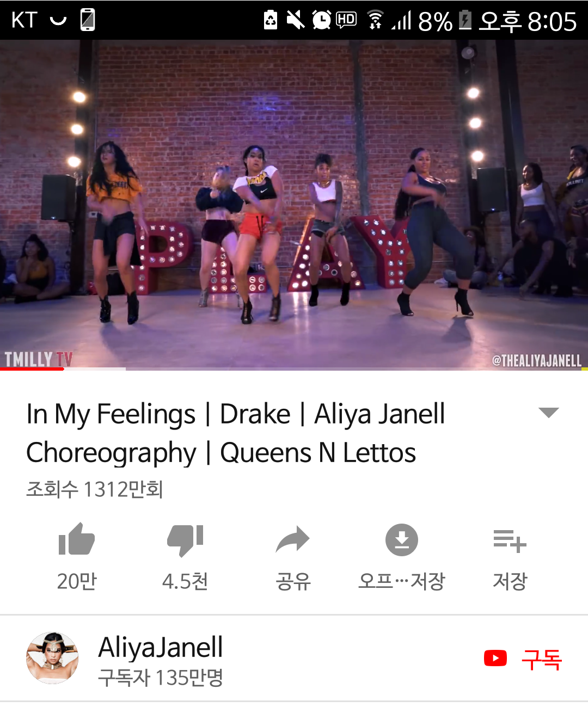Expand the video description arrow

pyautogui.click(x=548, y=413)
